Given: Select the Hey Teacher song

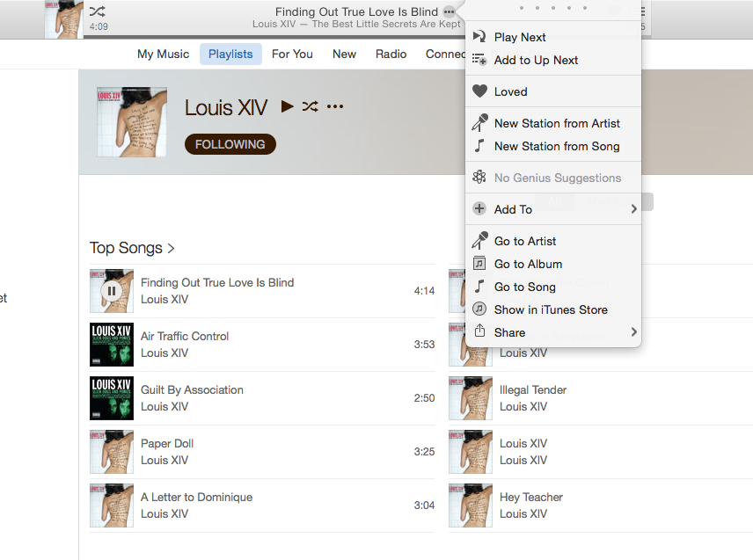Looking at the screenshot, I should [531, 497].
